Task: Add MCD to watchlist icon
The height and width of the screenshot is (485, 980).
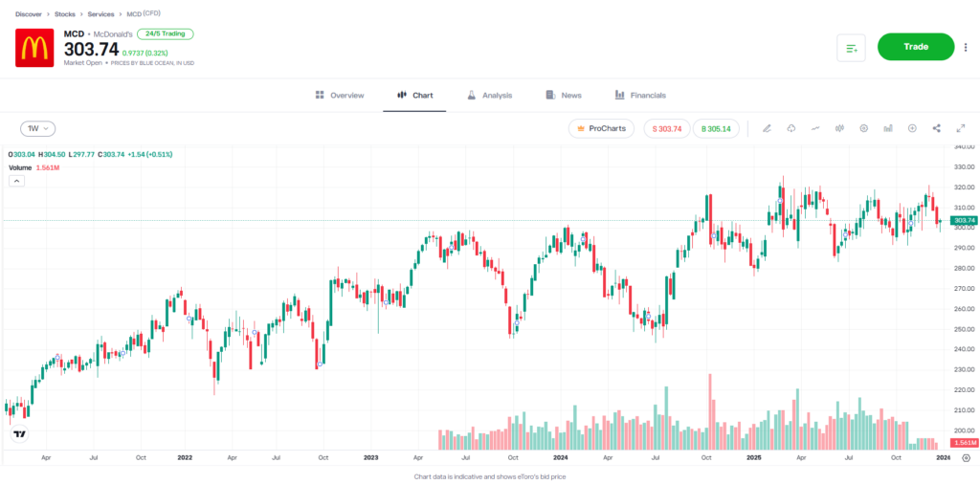Action: [x=851, y=47]
